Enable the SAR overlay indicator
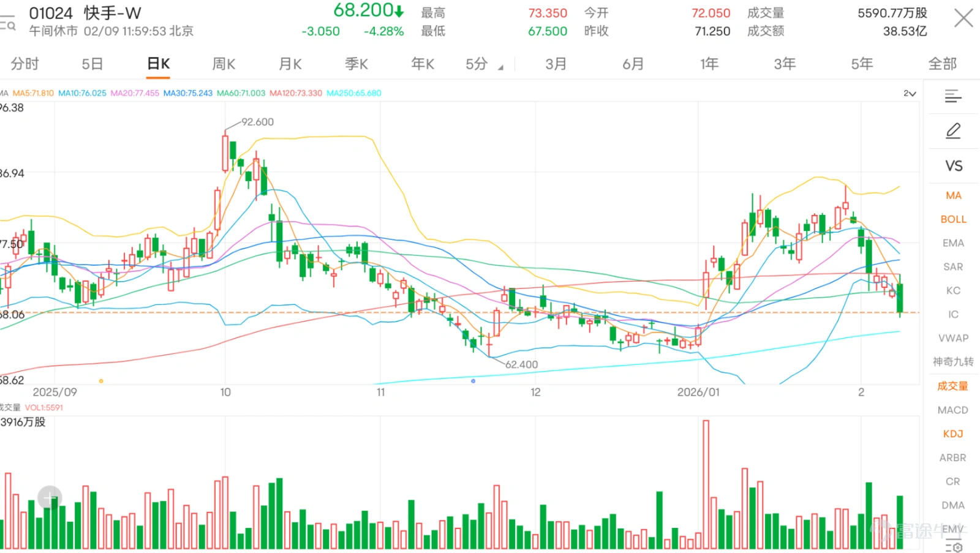Viewport: 980px width, 553px height. pyautogui.click(x=954, y=267)
